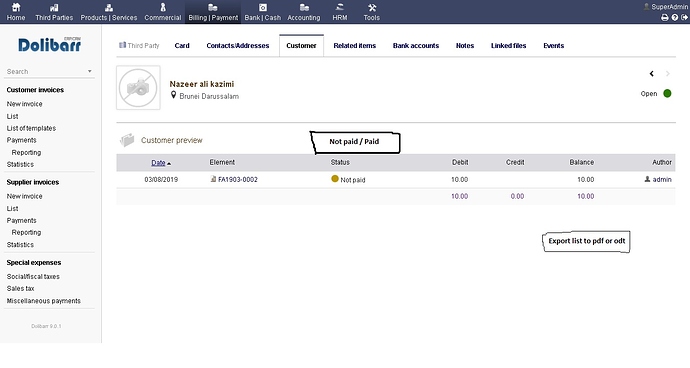The width and height of the screenshot is (690, 368).
Task: Open the admin author link
Action: coord(662,180)
